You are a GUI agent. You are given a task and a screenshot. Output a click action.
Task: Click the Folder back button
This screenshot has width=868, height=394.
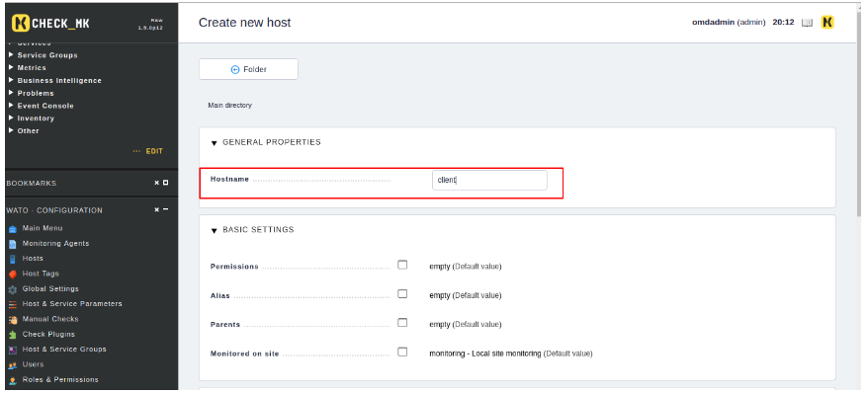coord(248,70)
